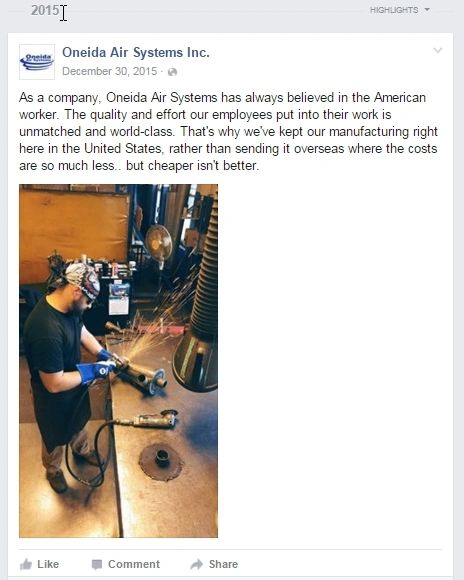Open the welder workshop photo
Viewport: 464px width, 580px height.
point(118,361)
